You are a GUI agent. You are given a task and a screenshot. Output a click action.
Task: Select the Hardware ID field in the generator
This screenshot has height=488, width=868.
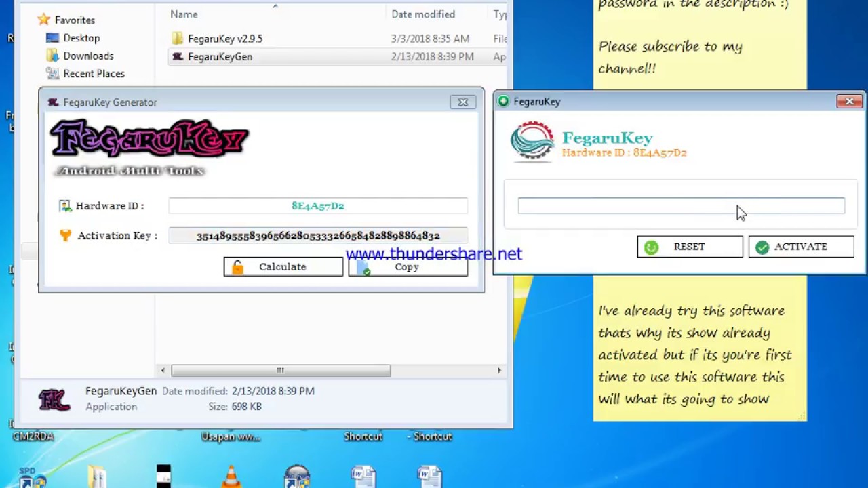coord(318,206)
